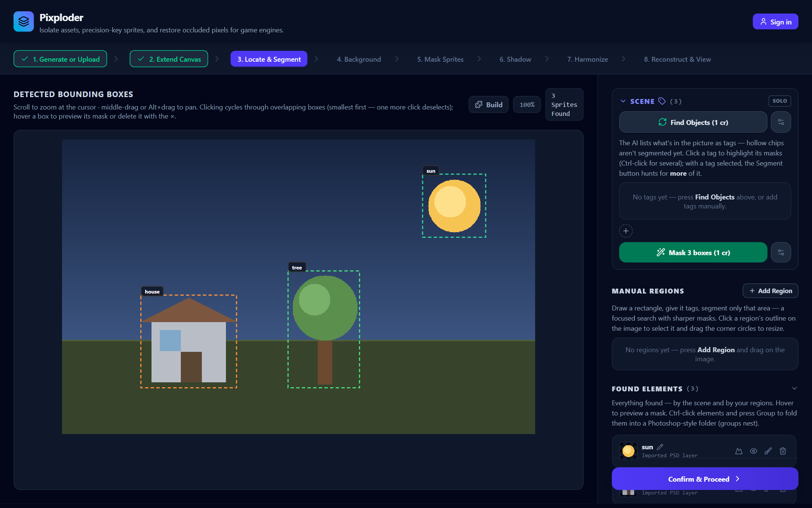Image resolution: width=812 pixels, height=508 pixels.
Task: Click the MANUAL REGIONS heading
Action: (648, 291)
